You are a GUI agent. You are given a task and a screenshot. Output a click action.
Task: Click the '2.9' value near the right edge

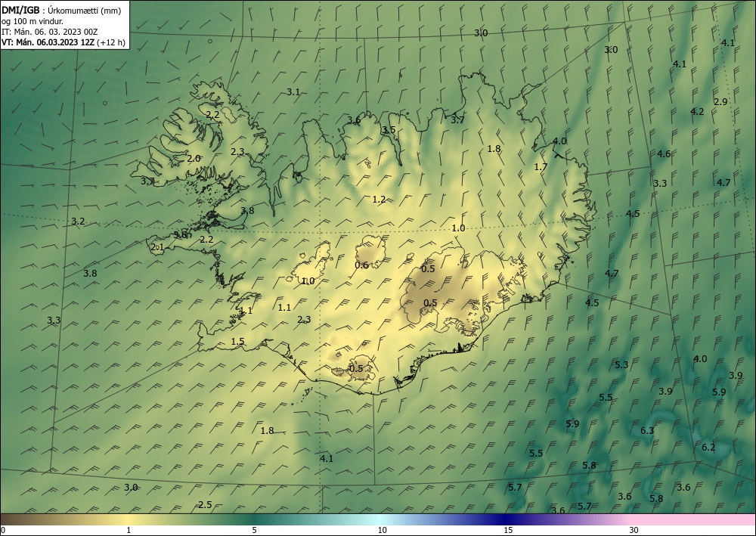(x=720, y=102)
